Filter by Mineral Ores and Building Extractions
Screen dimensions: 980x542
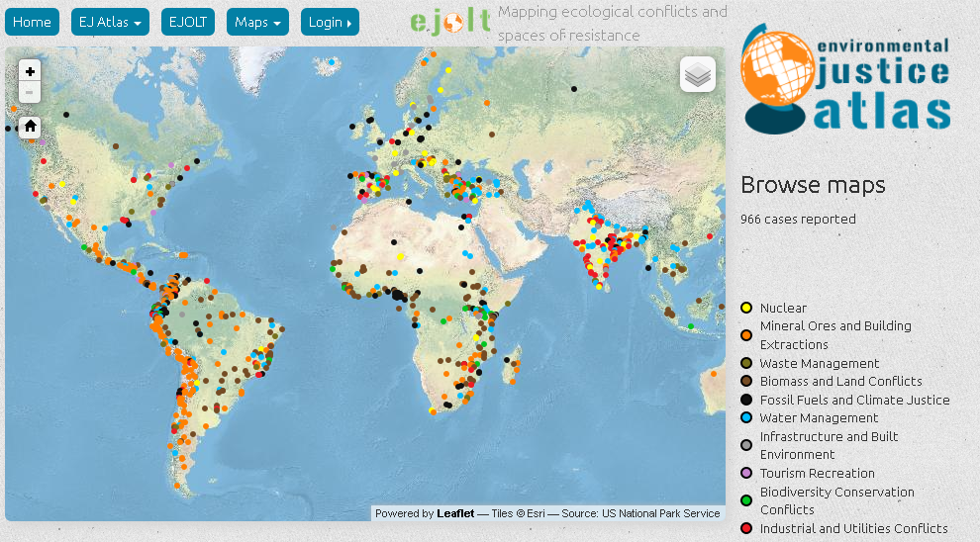835,335
